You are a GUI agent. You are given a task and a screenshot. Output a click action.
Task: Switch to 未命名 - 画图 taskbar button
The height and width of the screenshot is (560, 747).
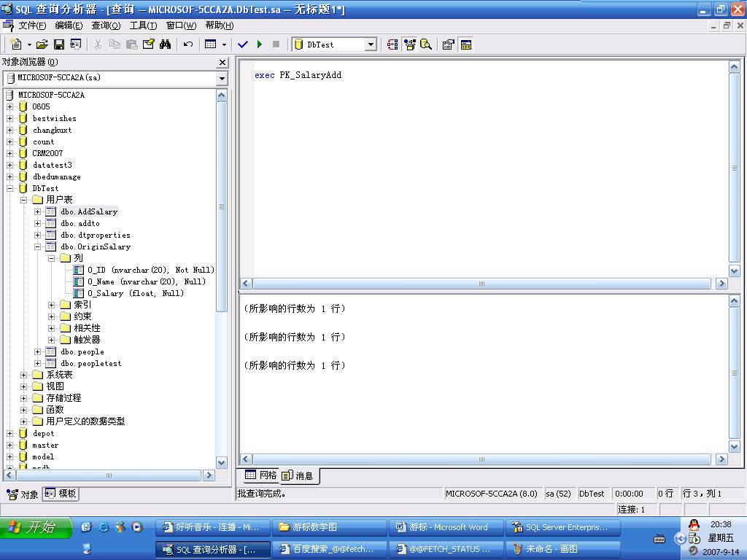tap(562, 549)
